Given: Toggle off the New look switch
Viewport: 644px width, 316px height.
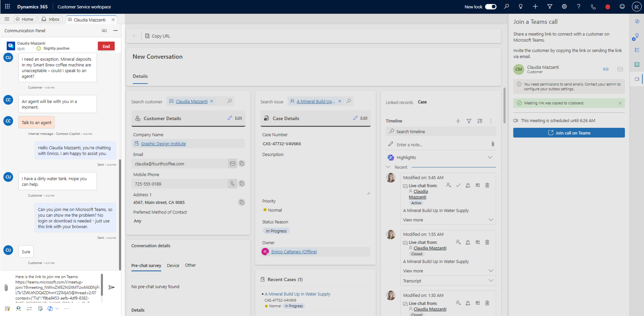Looking at the screenshot, I should (x=491, y=6).
